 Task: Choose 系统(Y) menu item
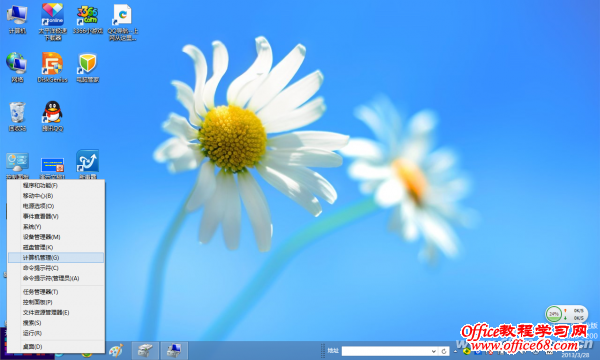click(56, 227)
